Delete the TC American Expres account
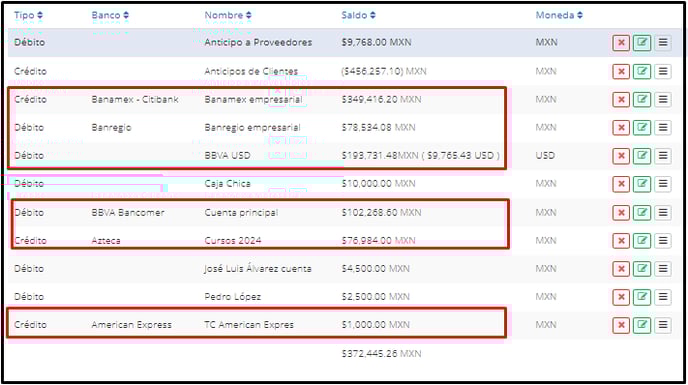688x385 pixels. tap(621, 325)
